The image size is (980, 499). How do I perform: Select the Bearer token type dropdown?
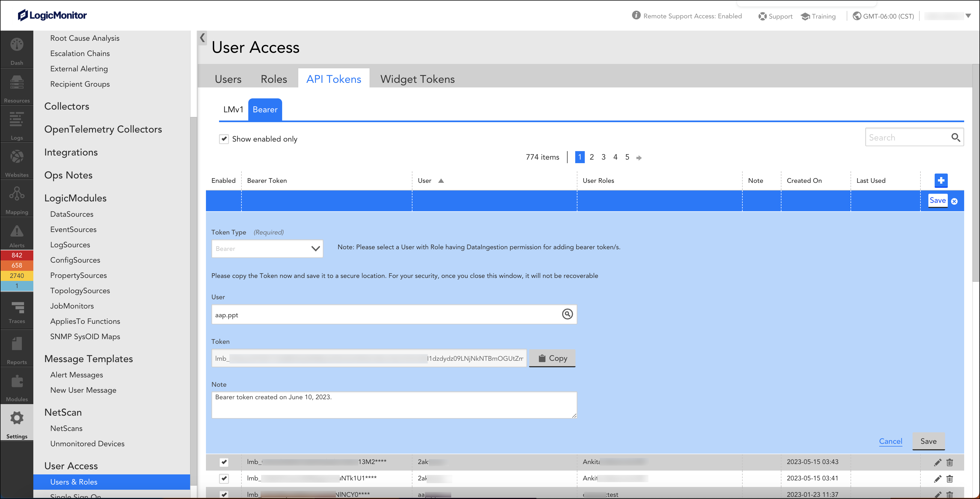coord(267,248)
